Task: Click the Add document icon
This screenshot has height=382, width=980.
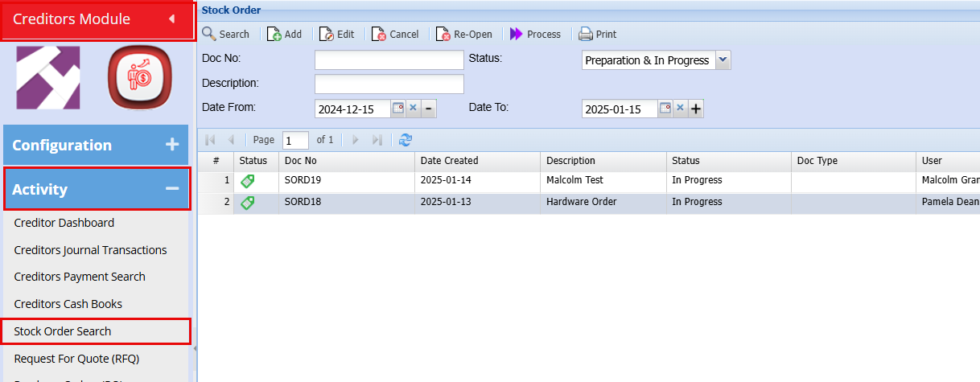Action: [x=274, y=34]
